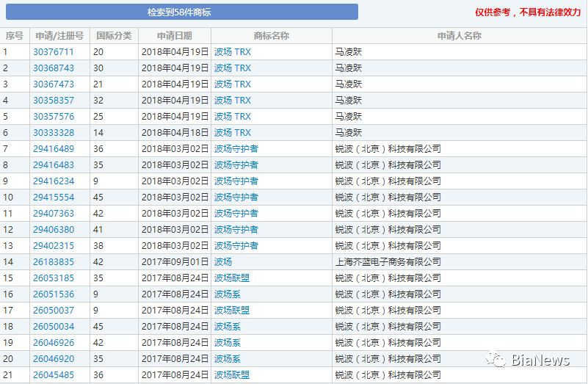Open 波场联盟 trademark in row 17
This screenshot has height=384, width=588.
pos(232,310)
